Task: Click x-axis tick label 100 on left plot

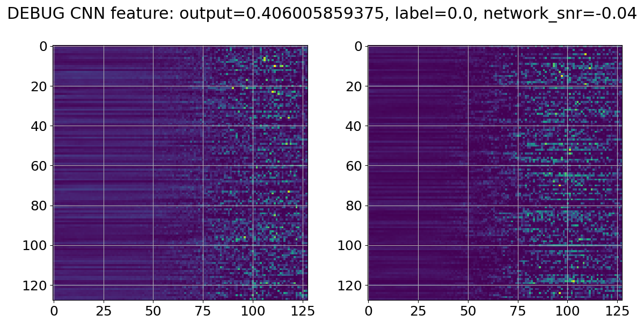Action: tap(253, 310)
